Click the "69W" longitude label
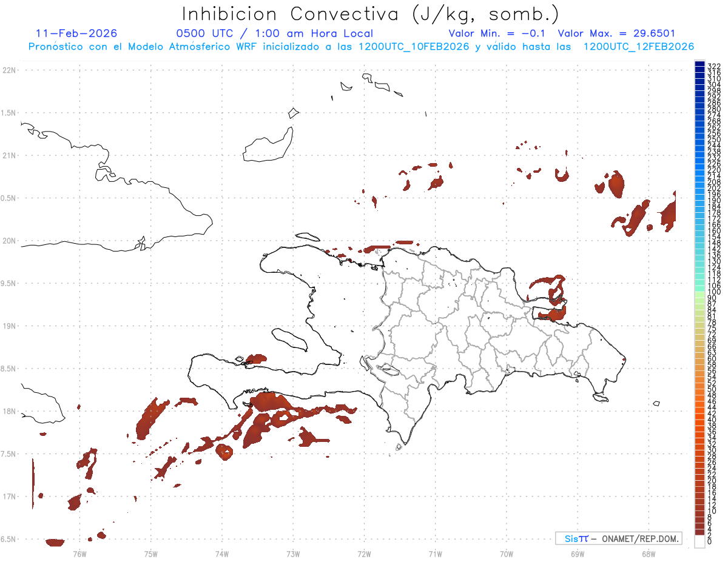This screenshot has width=728, height=562. (578, 554)
